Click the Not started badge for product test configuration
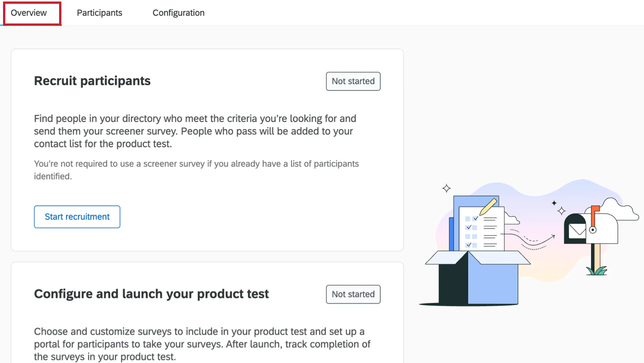Viewport: 644px width, 363px height. click(x=353, y=294)
